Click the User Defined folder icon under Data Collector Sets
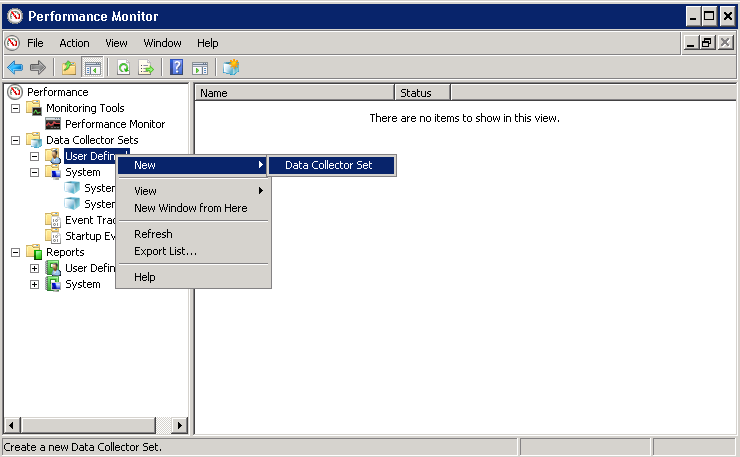This screenshot has width=740, height=457. coord(53,156)
